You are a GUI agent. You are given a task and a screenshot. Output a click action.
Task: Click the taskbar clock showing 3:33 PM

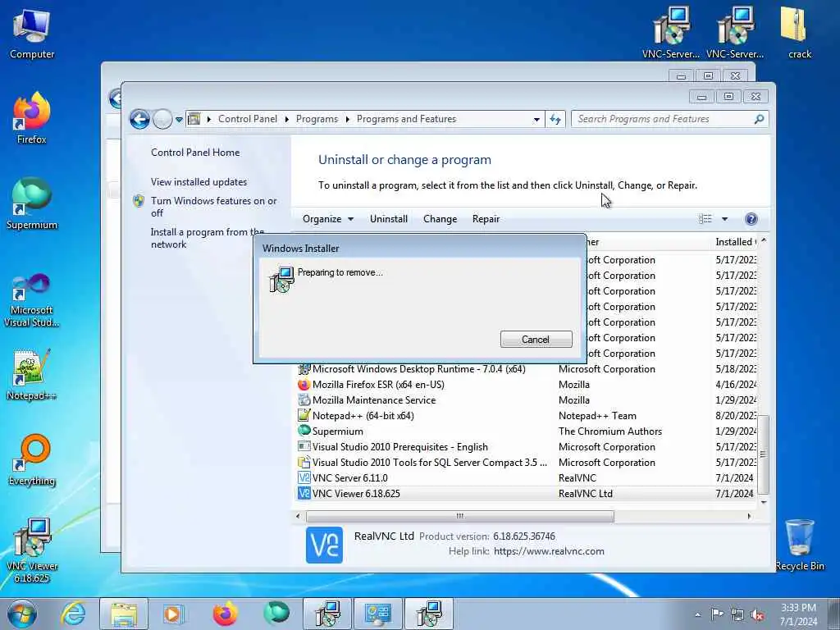coord(798,614)
